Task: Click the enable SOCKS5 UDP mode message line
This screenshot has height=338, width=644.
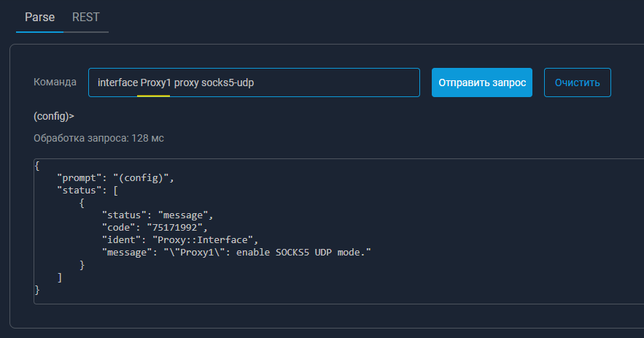Action: click(237, 253)
